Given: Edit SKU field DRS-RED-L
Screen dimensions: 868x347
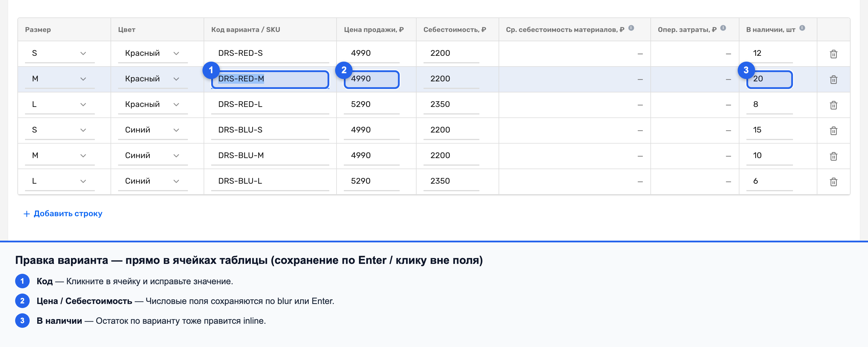Looking at the screenshot, I should (270, 105).
